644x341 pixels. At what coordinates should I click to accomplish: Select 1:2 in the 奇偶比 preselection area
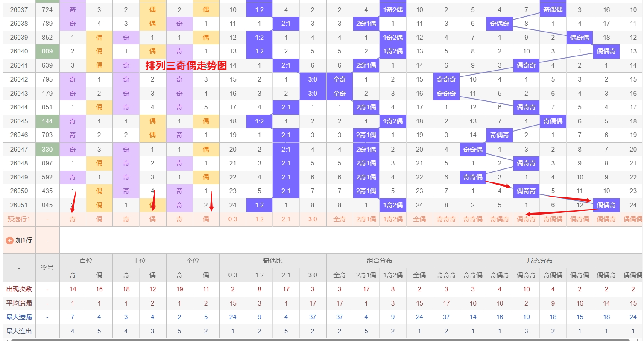[x=259, y=219]
